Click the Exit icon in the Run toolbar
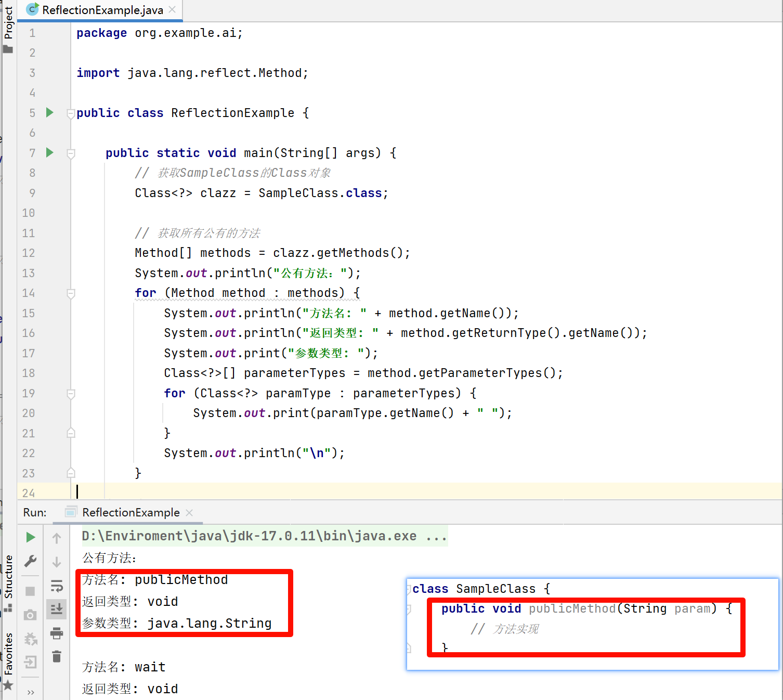 point(31,663)
